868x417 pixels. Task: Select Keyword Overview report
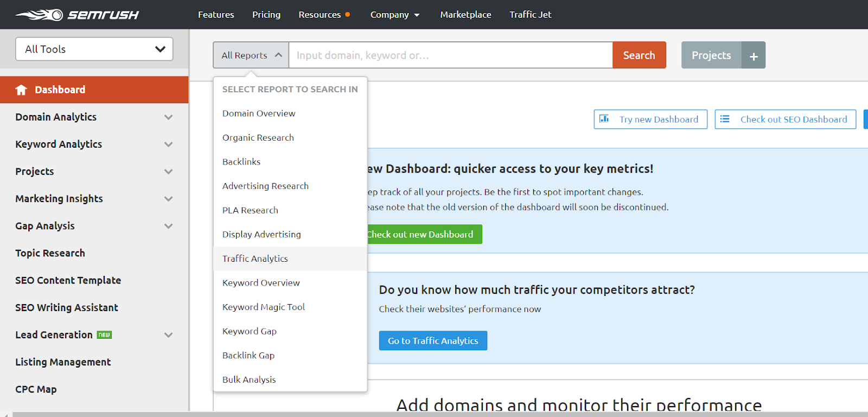coord(290,283)
